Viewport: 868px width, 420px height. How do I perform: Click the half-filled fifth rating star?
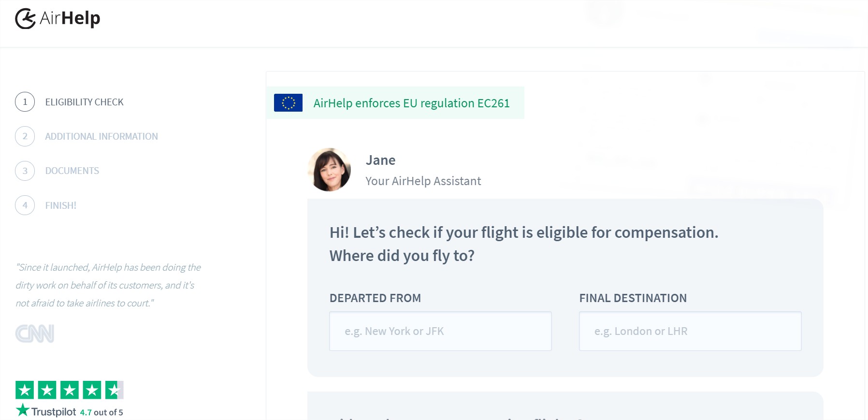(x=115, y=390)
